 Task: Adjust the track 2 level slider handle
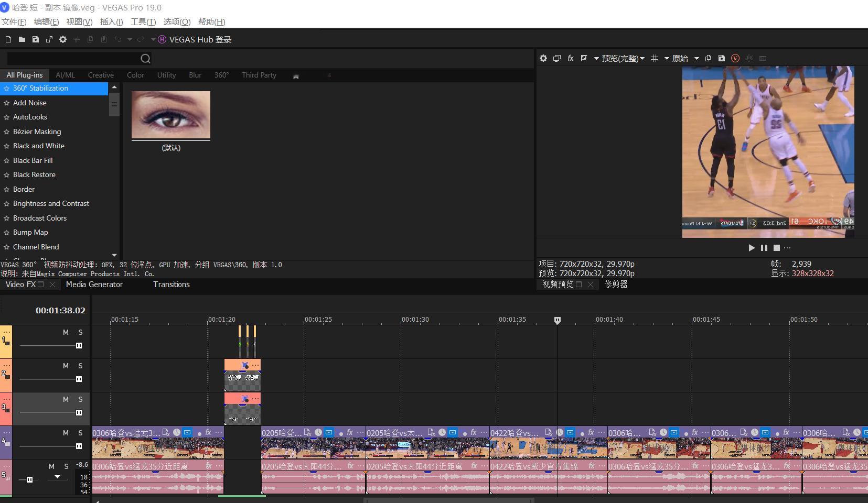click(x=79, y=379)
